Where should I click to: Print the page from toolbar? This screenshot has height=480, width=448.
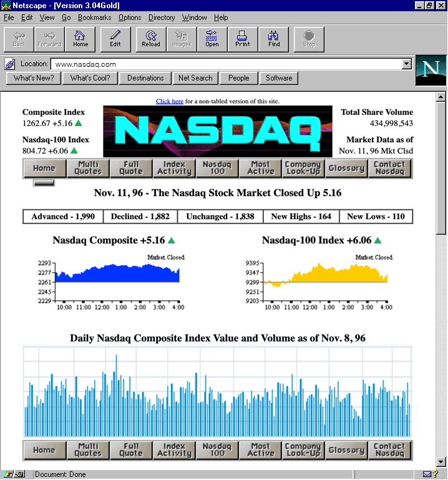tap(243, 39)
